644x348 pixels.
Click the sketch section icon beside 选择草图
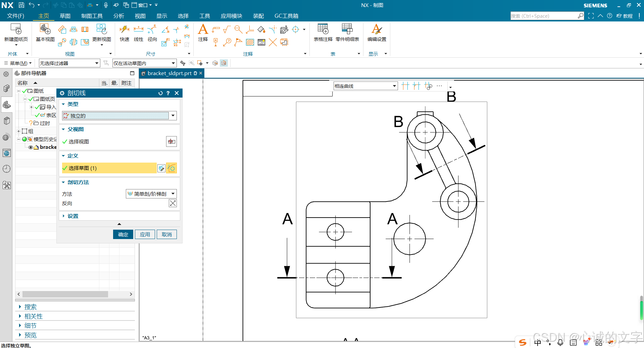(x=161, y=168)
